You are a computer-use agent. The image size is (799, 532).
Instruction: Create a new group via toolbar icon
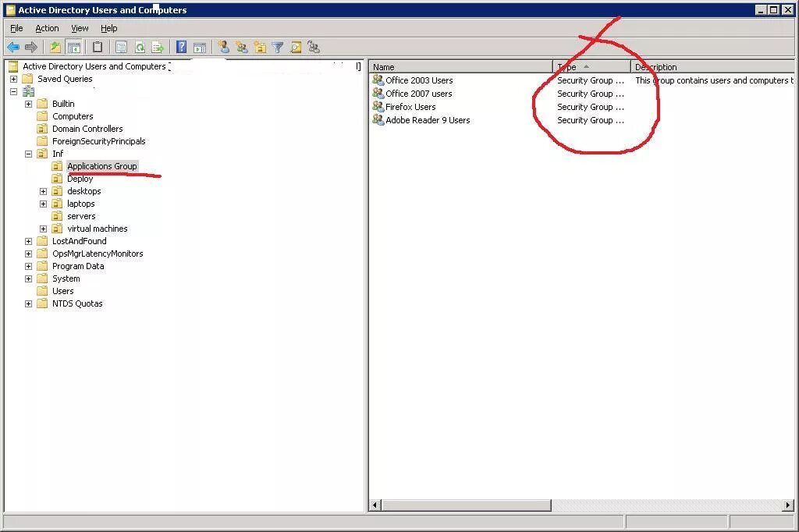pyautogui.click(x=242, y=48)
